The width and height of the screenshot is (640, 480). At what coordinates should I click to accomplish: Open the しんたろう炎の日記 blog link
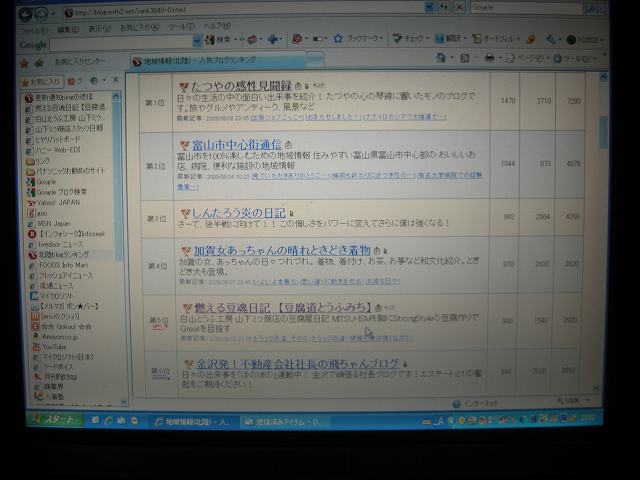coord(238,213)
